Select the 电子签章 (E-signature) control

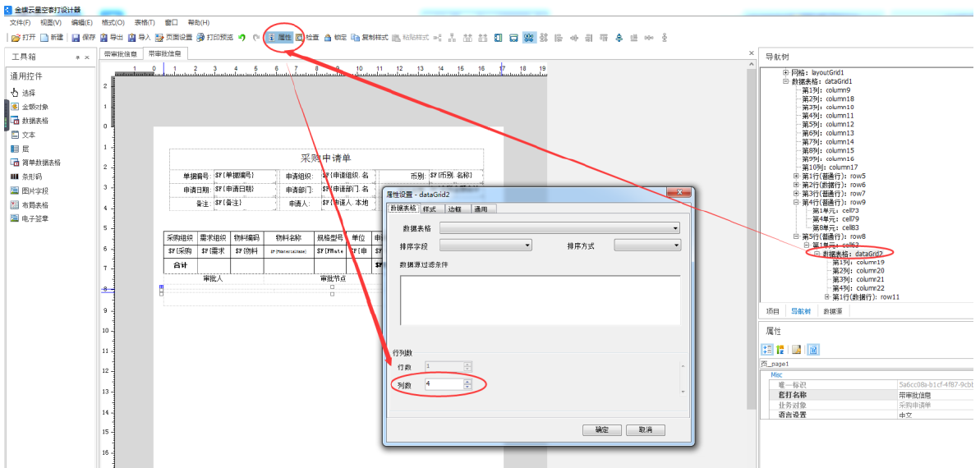point(34,218)
